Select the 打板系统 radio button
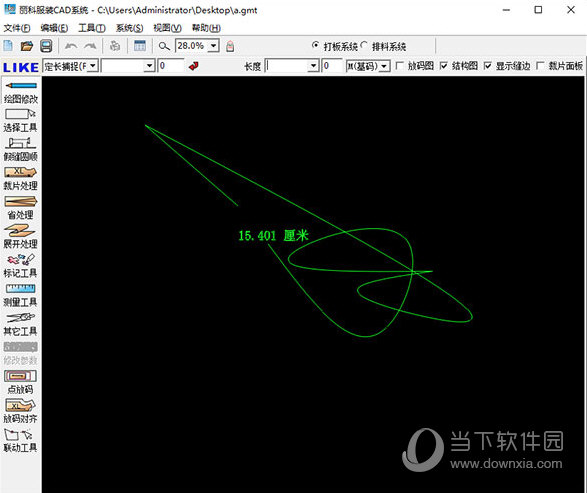Viewport: 587px width, 493px height. click(316, 46)
